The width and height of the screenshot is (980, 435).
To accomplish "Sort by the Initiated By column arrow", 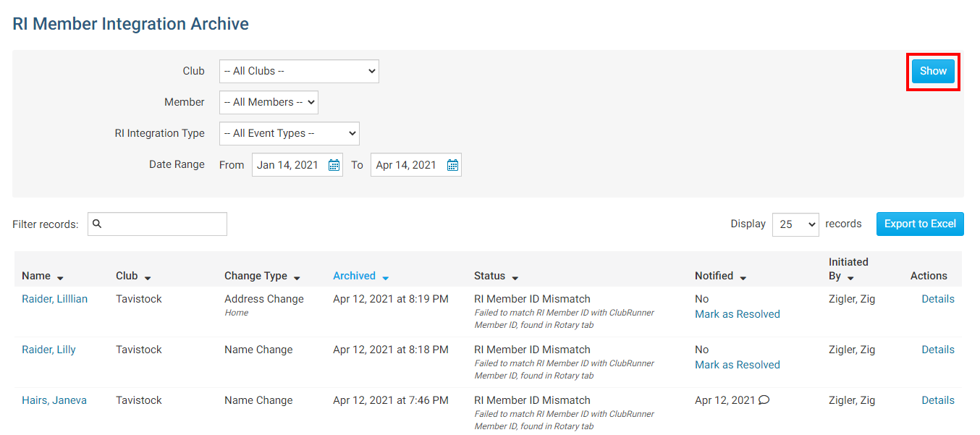I will (x=850, y=278).
